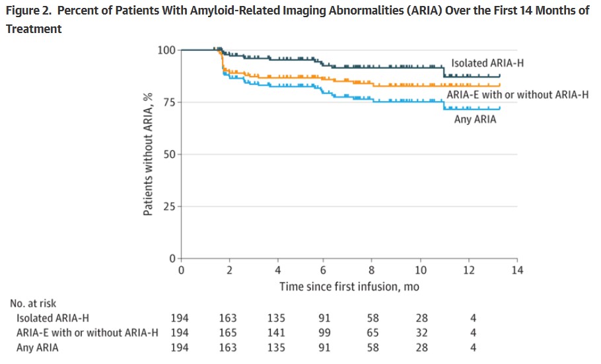Click the y-axis title Patients without ARIA
The image size is (601, 364).
pos(149,154)
